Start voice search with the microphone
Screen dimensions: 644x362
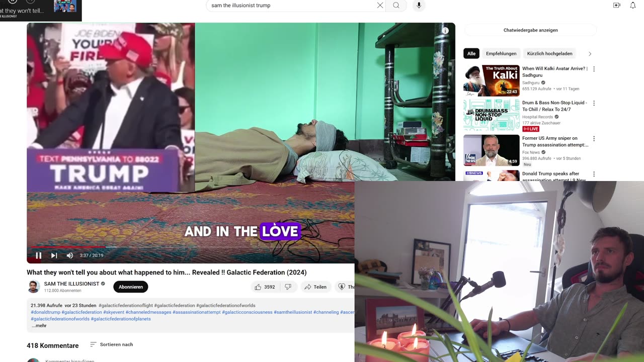click(x=419, y=5)
